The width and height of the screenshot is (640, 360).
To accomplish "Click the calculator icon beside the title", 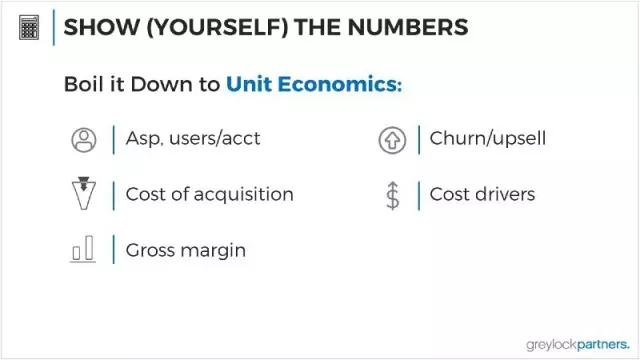I will 29,27.
